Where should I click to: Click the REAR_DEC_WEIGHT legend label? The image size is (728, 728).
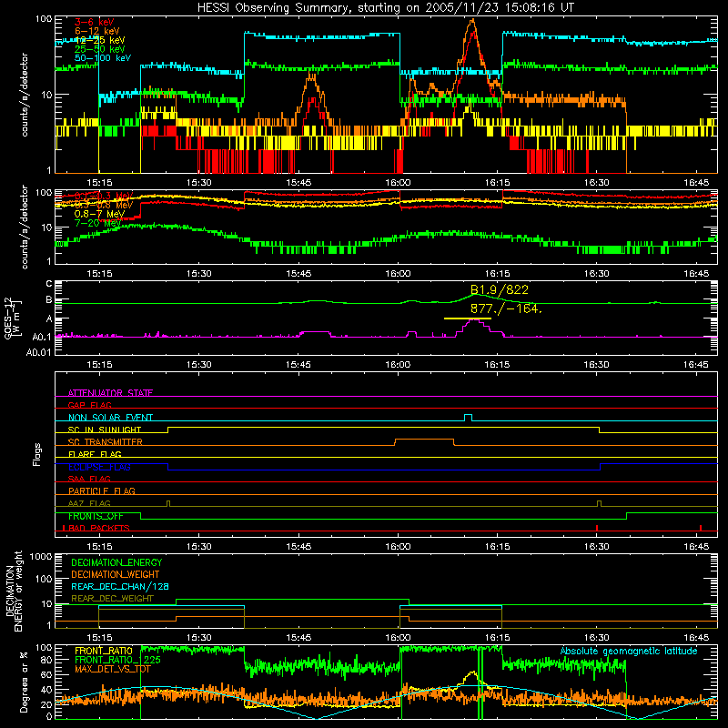point(112,599)
